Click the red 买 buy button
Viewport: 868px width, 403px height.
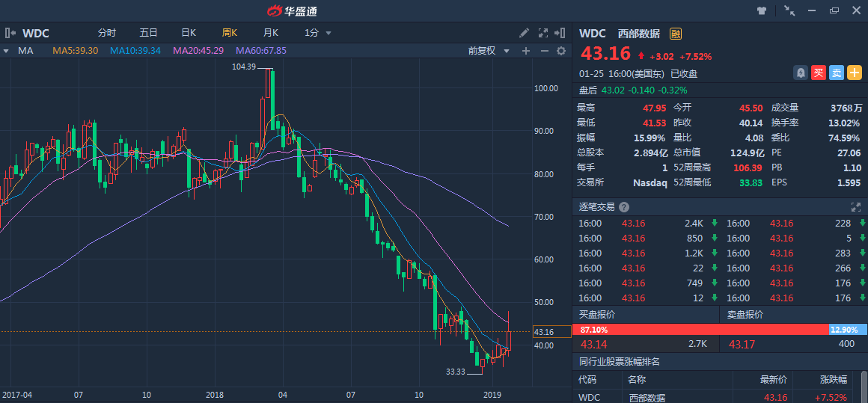click(818, 73)
